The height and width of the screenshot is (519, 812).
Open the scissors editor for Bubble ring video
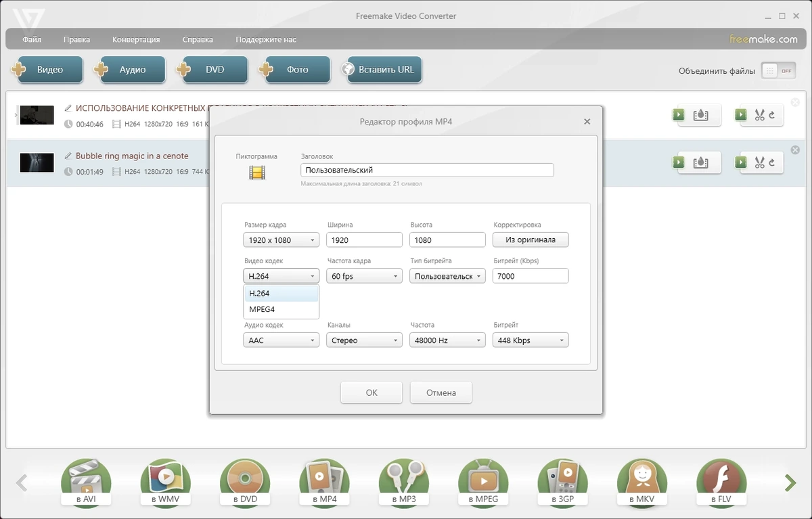click(759, 162)
